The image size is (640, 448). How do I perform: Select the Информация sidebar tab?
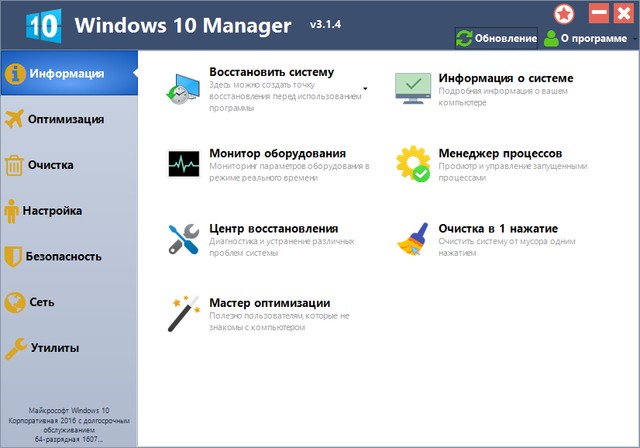[67, 74]
